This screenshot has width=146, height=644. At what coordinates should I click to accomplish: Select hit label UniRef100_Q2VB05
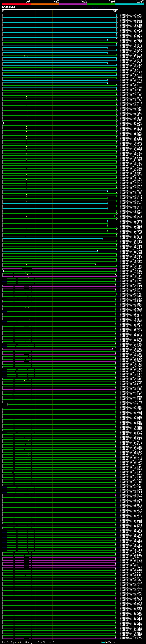click(131, 63)
